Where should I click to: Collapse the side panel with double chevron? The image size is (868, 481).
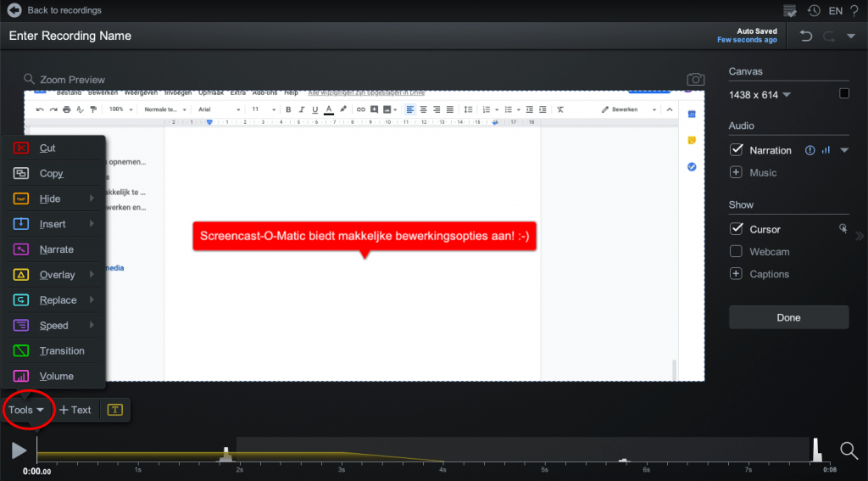tap(860, 236)
